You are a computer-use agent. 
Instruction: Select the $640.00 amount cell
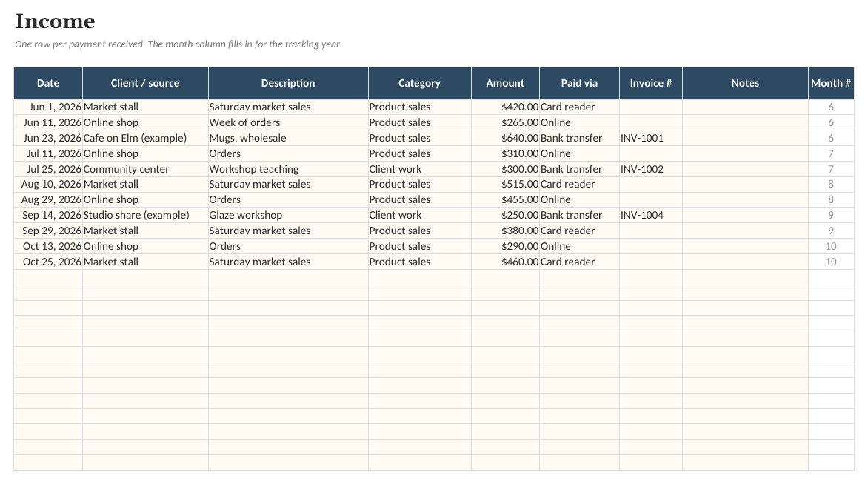(505, 138)
